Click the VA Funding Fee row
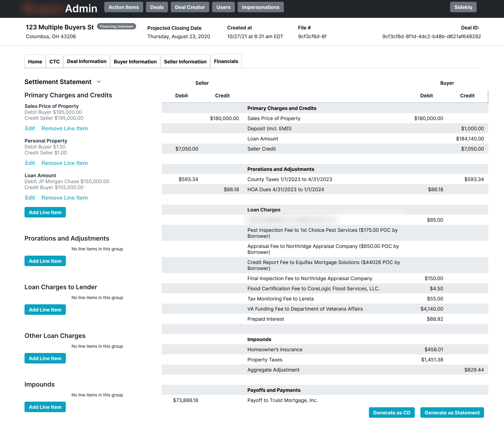504x430 pixels. pos(325,309)
